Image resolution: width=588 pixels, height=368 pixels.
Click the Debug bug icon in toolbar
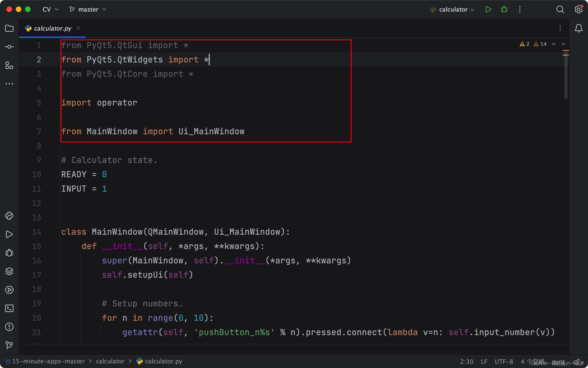[504, 9]
